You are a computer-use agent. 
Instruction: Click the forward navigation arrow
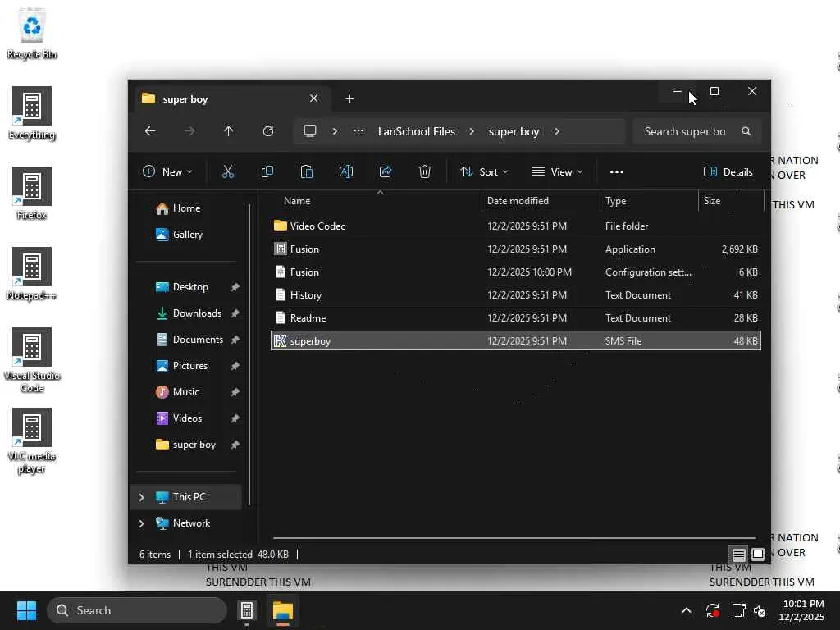tap(189, 131)
